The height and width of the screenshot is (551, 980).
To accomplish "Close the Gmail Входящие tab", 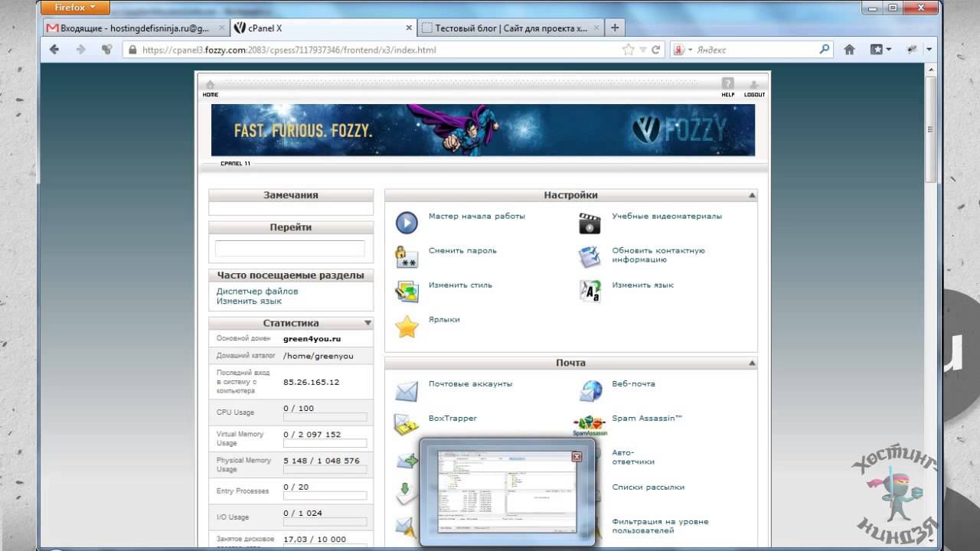I will point(221,28).
